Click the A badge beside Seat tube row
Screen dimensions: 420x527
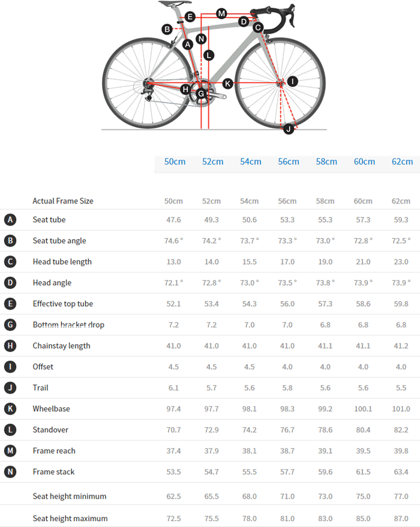10,220
